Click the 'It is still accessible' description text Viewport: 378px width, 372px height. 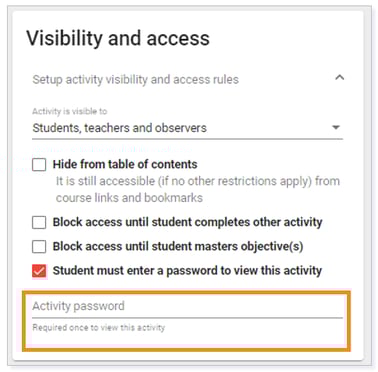198,181
